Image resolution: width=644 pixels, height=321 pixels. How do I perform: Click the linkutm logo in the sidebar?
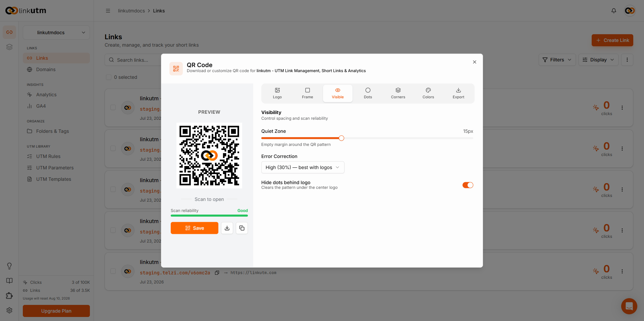click(x=26, y=11)
